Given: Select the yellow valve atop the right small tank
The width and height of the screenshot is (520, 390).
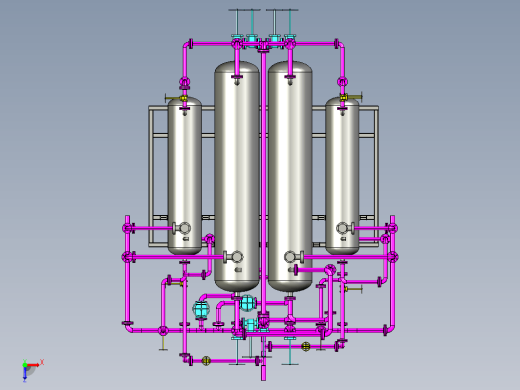Looking at the screenshot, I should [344, 97].
